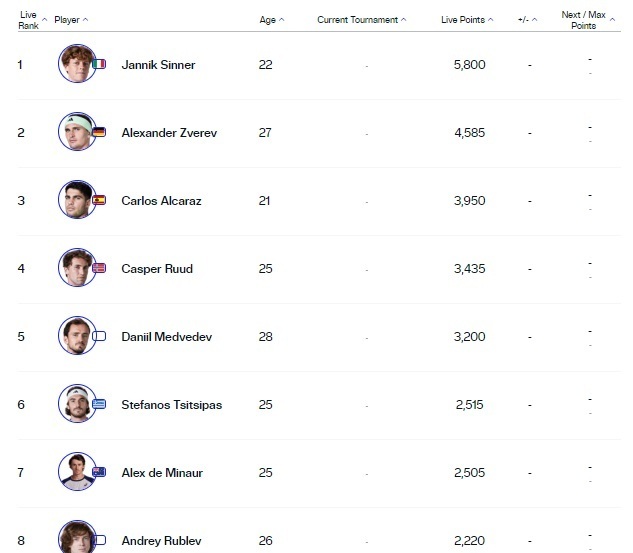The image size is (633, 553).
Task: Sort by Next / Max Points column
Action: pyautogui.click(x=585, y=20)
